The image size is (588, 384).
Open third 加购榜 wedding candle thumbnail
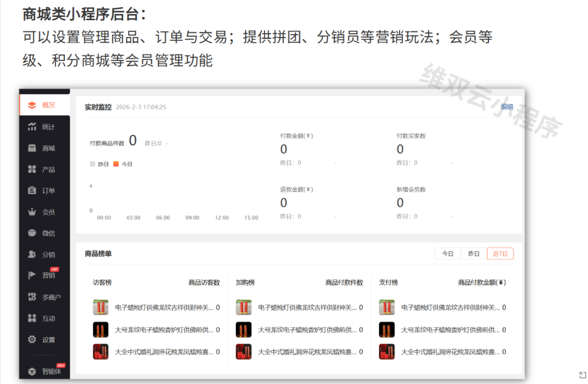coord(244,352)
